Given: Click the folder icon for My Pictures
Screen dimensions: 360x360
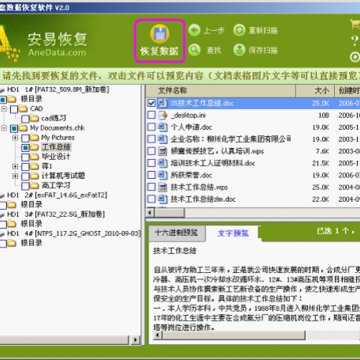Looking at the screenshot, I should click(35, 137).
